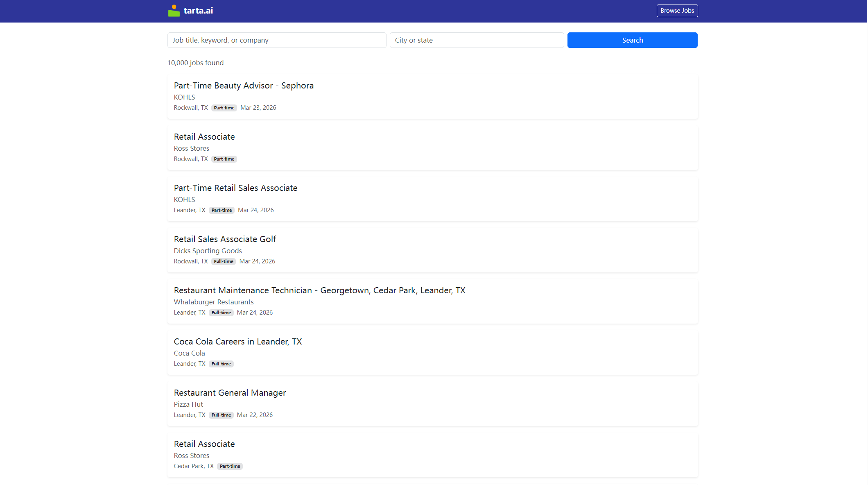Open Part-Time Beauty Advisor - Sephora listing

click(x=244, y=86)
